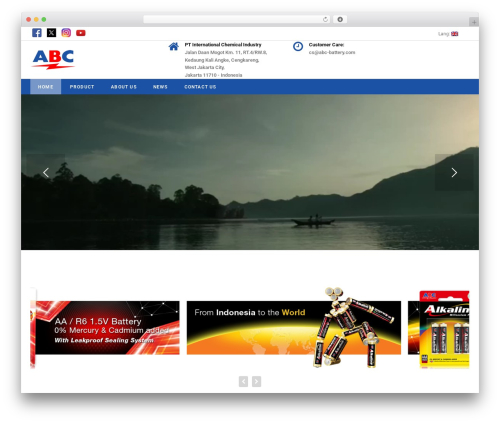Click the browser address bar
Screen dimensions: 500x423
(x=236, y=19)
